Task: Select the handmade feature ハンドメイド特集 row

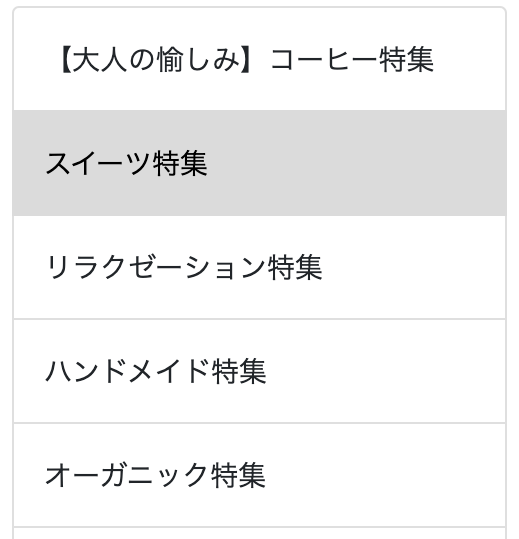Action: pos(260,371)
